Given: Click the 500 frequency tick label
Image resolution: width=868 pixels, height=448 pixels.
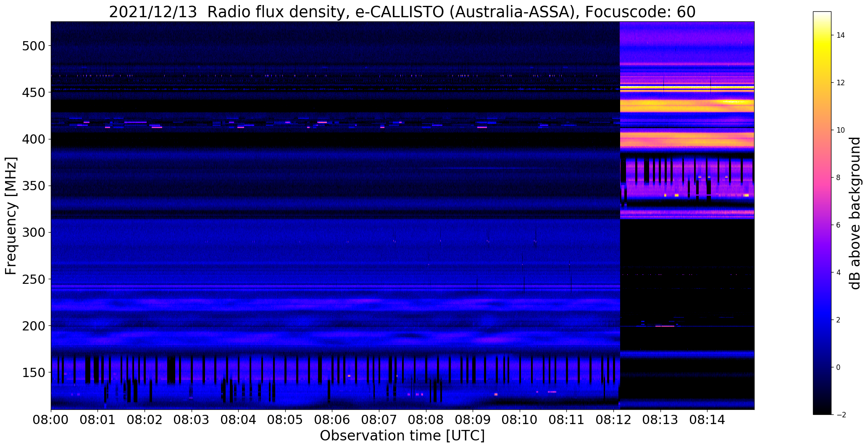Looking at the screenshot, I should point(33,45).
